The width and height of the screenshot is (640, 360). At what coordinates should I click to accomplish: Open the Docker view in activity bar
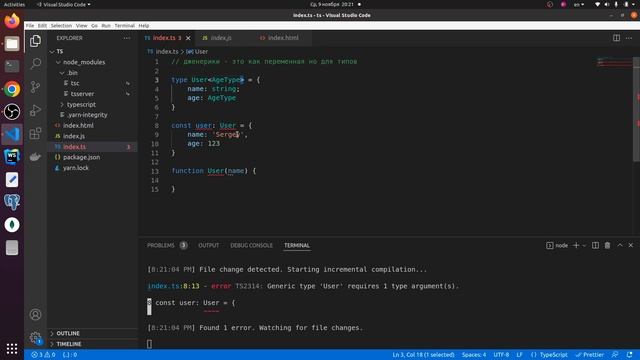[x=36, y=157]
